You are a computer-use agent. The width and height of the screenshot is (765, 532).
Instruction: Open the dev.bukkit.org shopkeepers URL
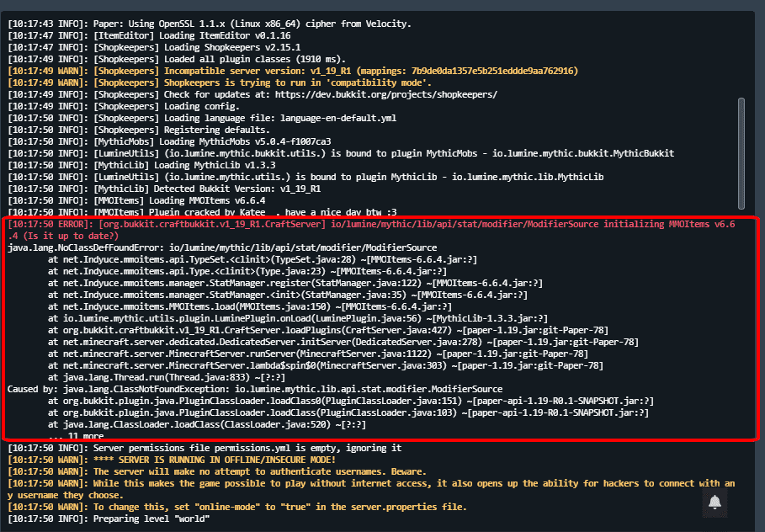pyautogui.click(x=386, y=94)
